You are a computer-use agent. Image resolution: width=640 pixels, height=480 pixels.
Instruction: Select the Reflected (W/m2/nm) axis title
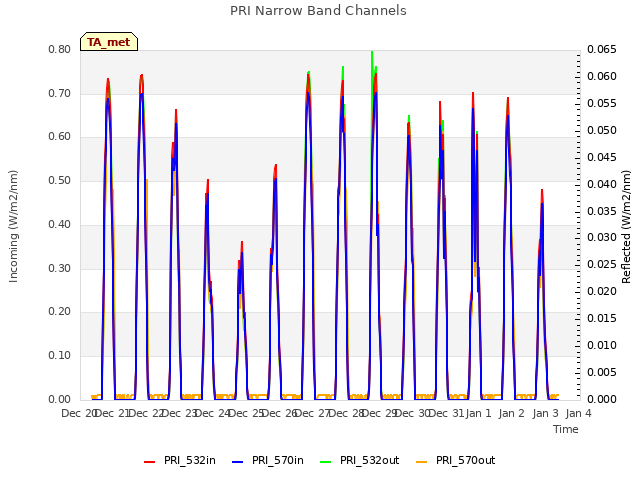coord(626,227)
